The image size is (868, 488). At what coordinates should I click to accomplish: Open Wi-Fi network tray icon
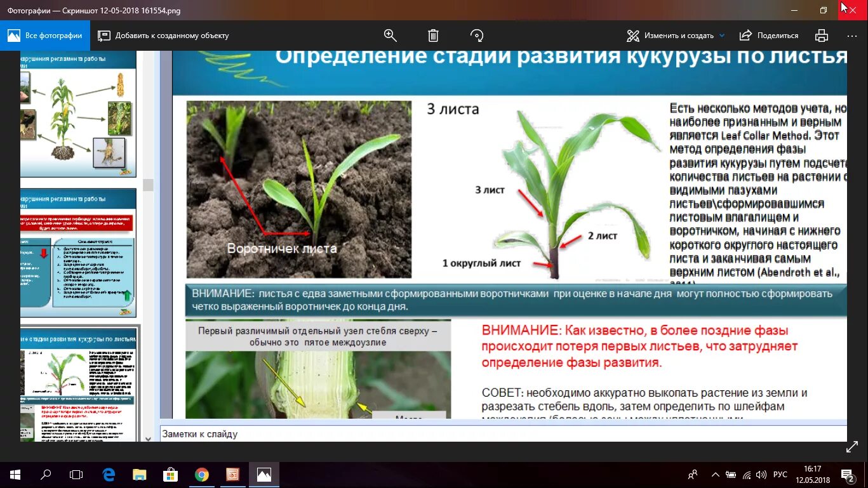[x=747, y=474]
